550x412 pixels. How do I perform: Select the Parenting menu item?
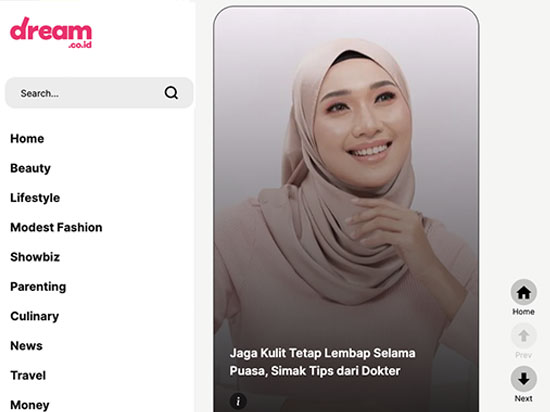point(38,287)
